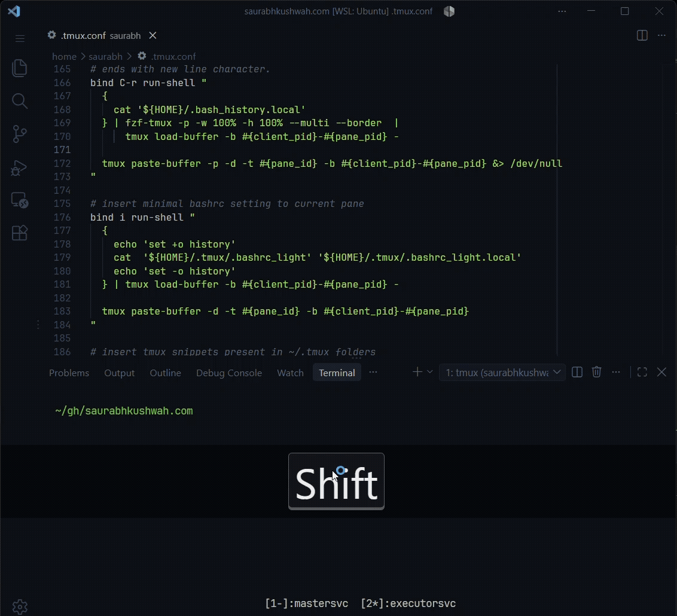This screenshot has height=616, width=677.
Task: Click the VS Code logo icon
Action: pos(14,11)
